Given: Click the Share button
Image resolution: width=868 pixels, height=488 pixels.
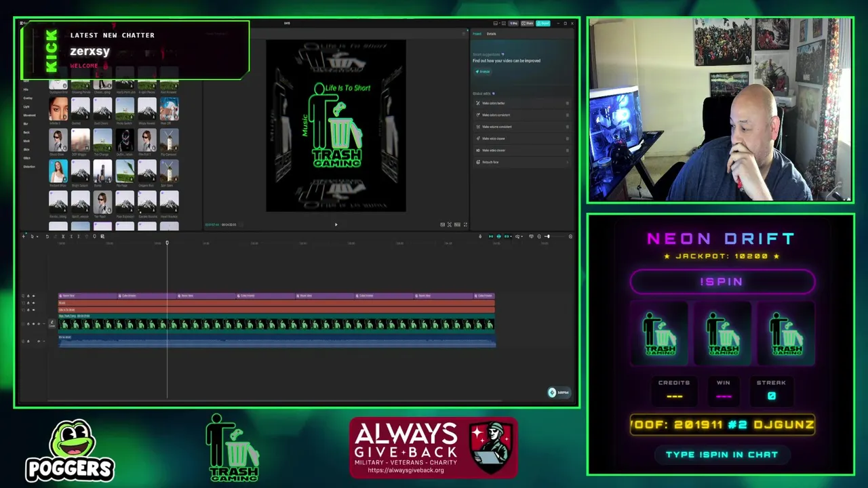Looking at the screenshot, I should click(x=527, y=23).
